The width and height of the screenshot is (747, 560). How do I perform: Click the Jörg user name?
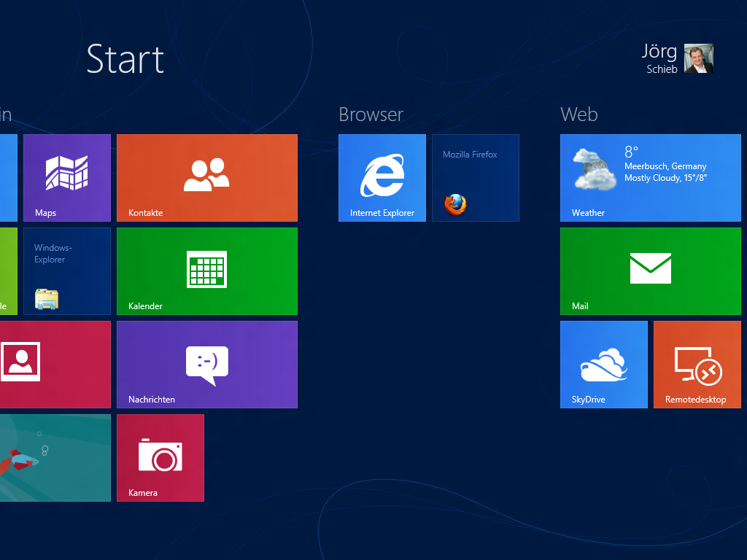(x=659, y=51)
